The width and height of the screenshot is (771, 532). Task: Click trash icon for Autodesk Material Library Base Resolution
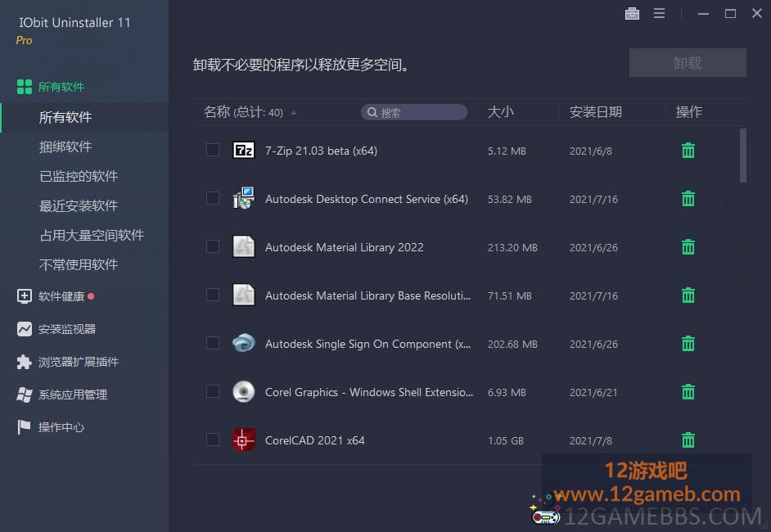(x=688, y=295)
